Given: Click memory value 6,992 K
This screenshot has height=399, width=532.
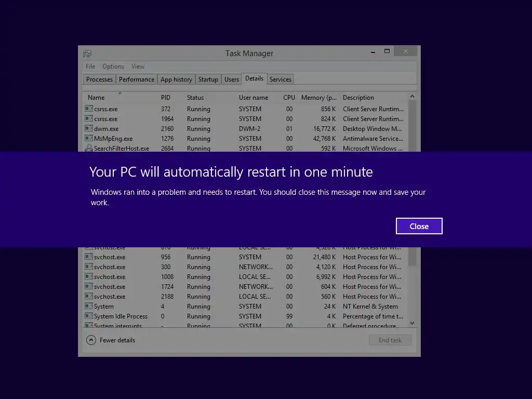Looking at the screenshot, I should [326, 277].
